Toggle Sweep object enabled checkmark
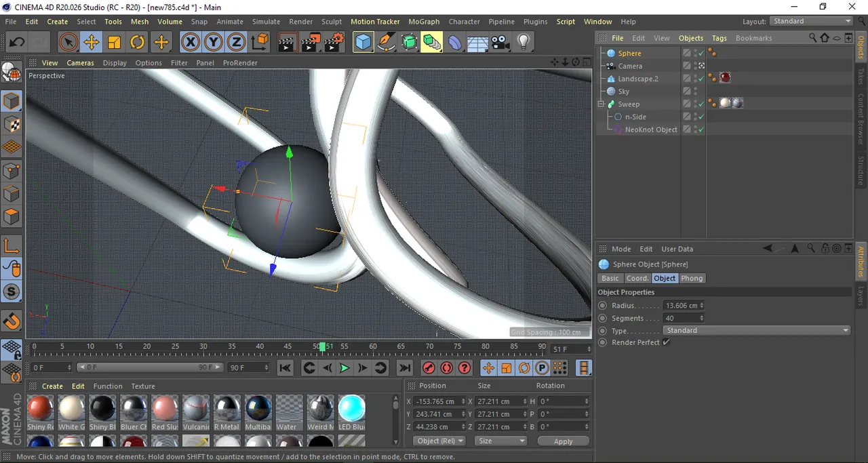Viewport: 868px width, 463px height. click(701, 104)
